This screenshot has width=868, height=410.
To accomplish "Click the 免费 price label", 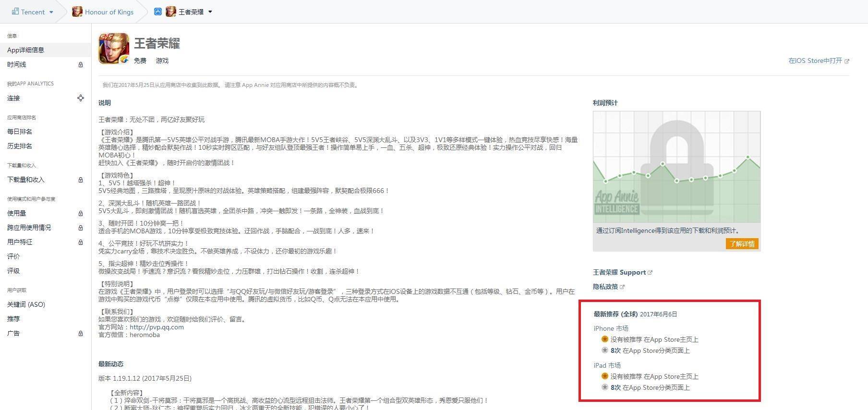I will click(x=140, y=60).
